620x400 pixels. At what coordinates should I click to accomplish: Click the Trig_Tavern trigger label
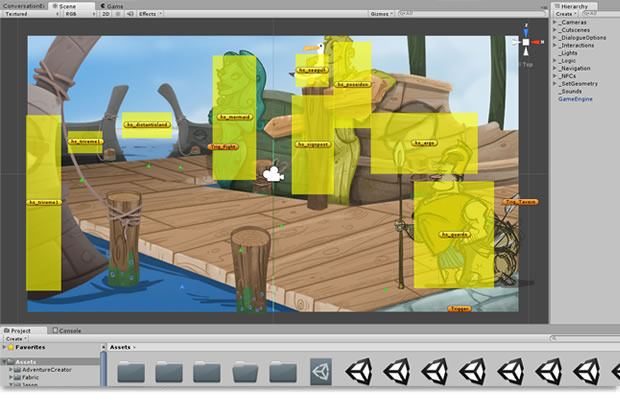pyautogui.click(x=521, y=202)
